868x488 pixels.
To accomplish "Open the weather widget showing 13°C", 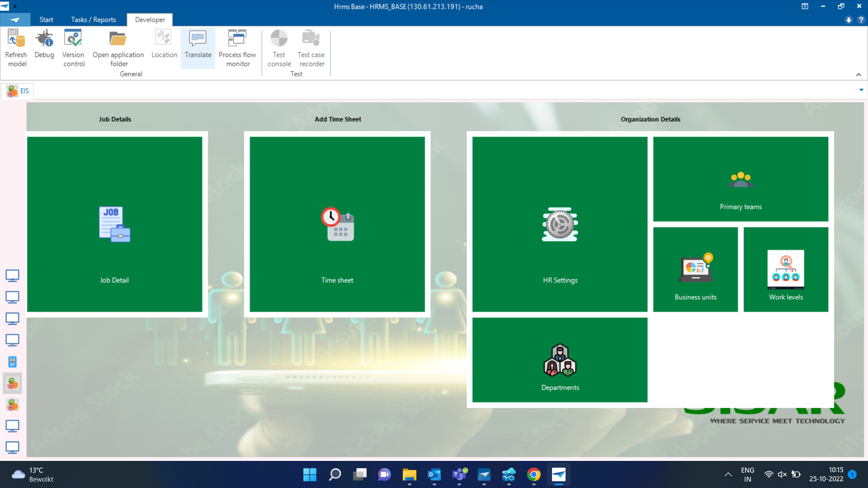I will 33,475.
